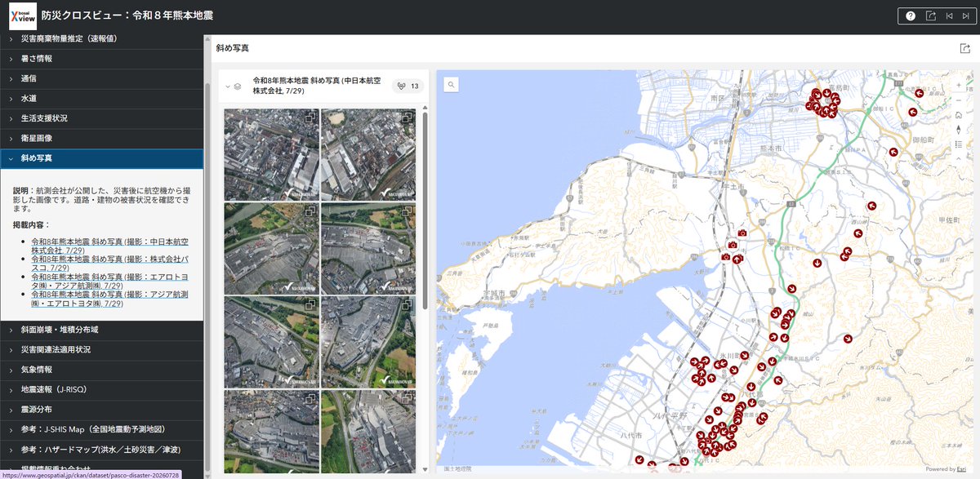Open link for 株式会社パスコ photos
The width and height of the screenshot is (980, 479).
tap(109, 264)
